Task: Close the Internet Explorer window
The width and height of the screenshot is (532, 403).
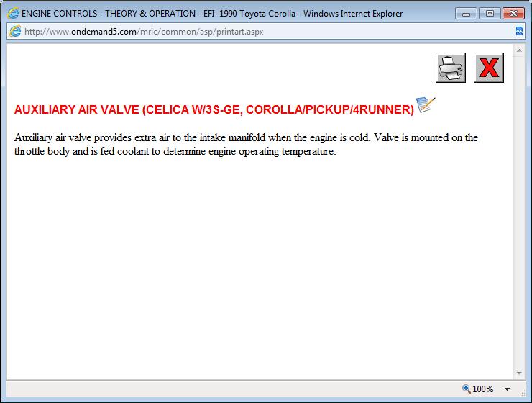Action: 514,14
